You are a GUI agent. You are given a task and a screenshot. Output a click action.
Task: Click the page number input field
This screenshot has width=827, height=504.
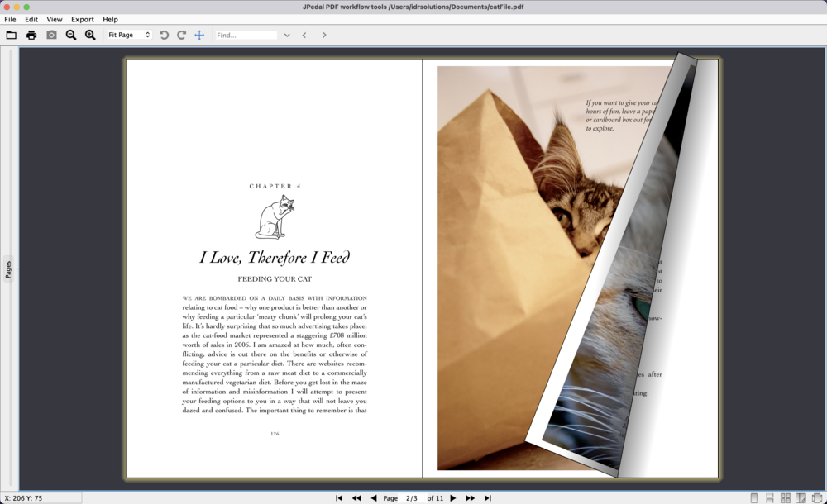[411, 497]
